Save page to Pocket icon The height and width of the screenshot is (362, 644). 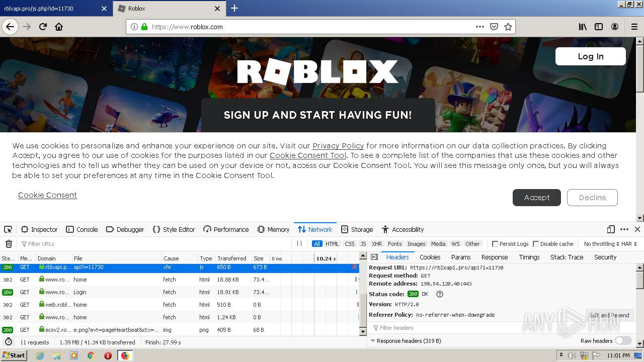(x=494, y=27)
